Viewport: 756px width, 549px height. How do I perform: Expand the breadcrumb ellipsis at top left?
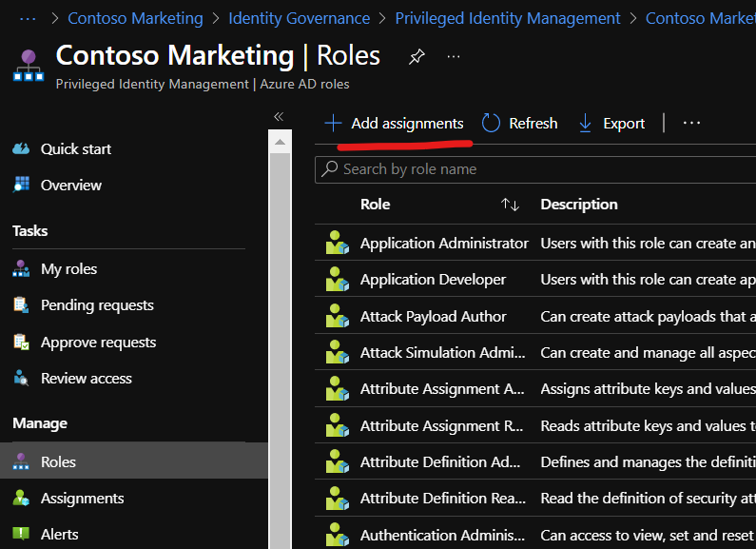click(28, 18)
